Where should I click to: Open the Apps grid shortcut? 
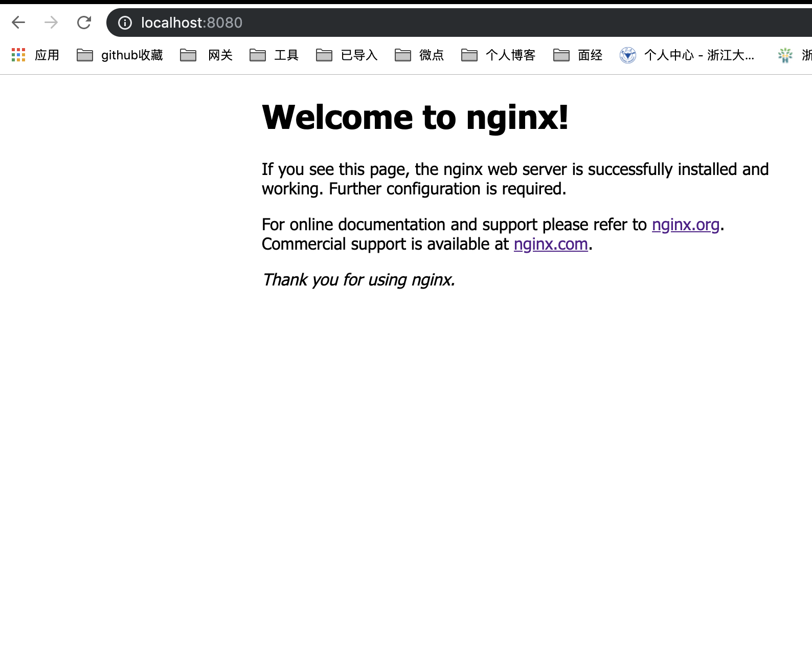[18, 55]
